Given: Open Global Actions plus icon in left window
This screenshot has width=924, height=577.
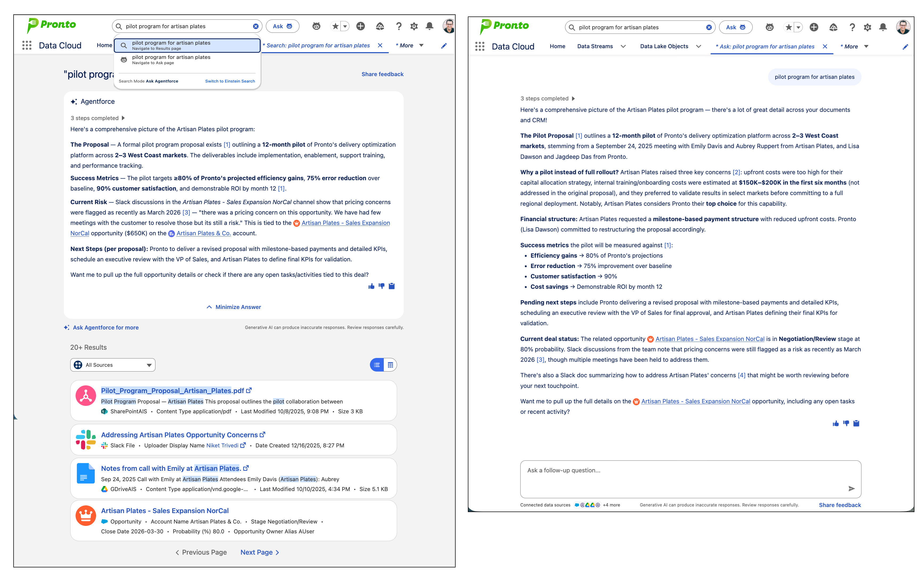Looking at the screenshot, I should pyautogui.click(x=361, y=26).
